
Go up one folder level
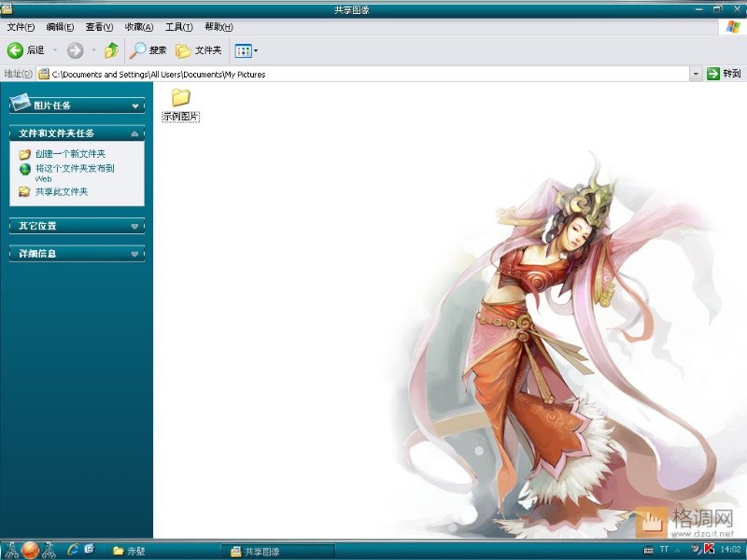coord(111,50)
